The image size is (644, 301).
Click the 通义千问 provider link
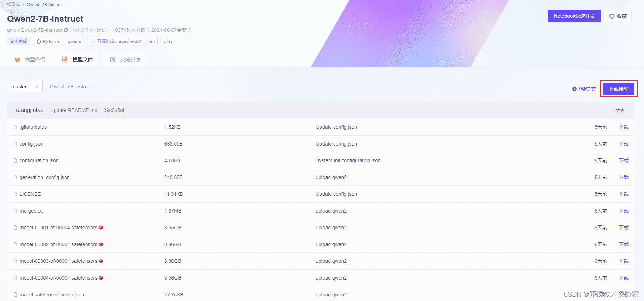(85, 30)
